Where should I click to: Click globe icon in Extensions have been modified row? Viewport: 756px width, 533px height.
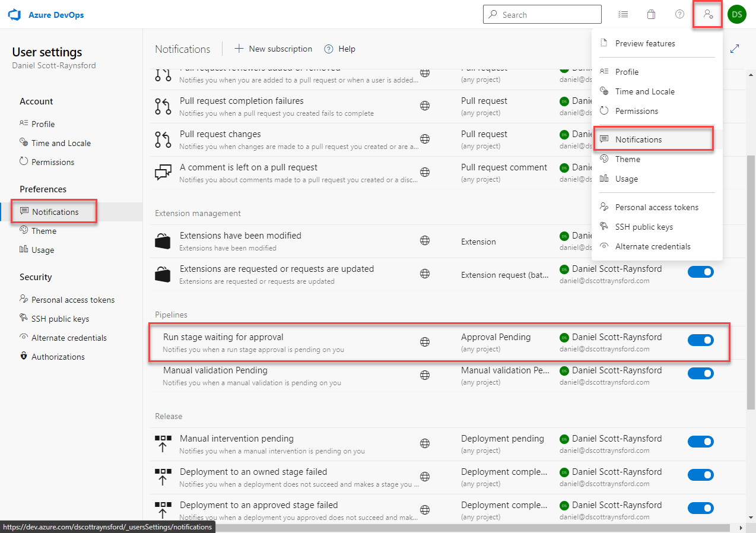(x=425, y=240)
